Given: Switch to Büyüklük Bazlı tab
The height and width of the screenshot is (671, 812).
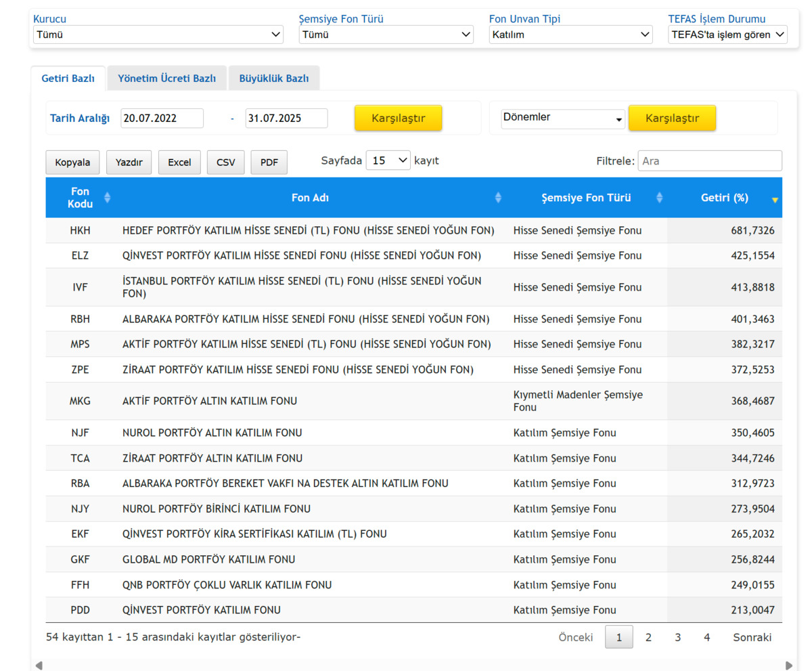Looking at the screenshot, I should [274, 79].
